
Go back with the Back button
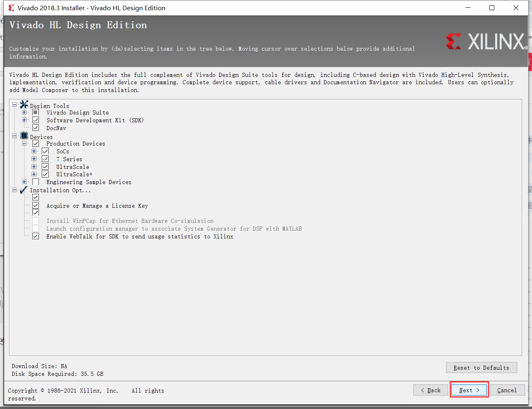click(x=431, y=390)
